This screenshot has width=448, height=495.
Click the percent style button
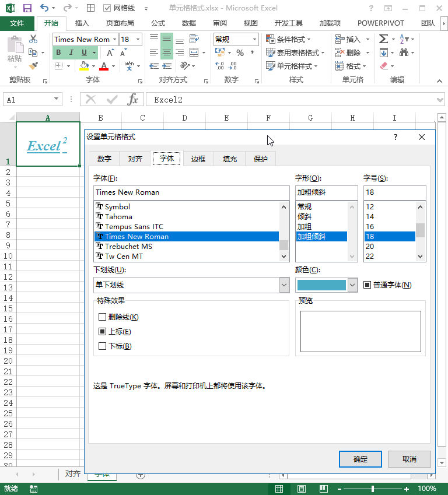(240, 52)
